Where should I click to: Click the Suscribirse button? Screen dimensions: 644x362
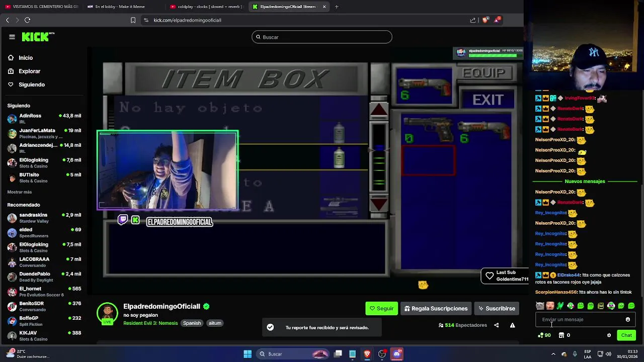tap(497, 308)
